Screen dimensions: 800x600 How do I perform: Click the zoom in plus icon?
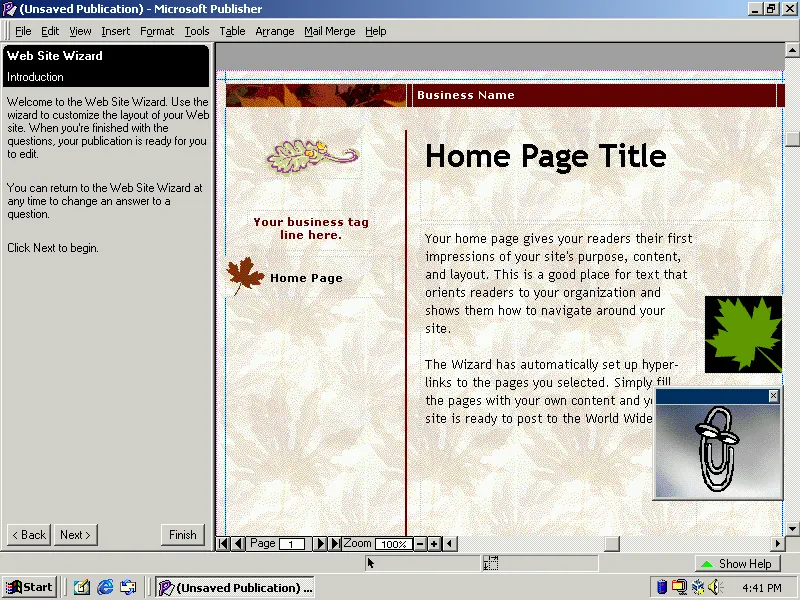coord(433,544)
